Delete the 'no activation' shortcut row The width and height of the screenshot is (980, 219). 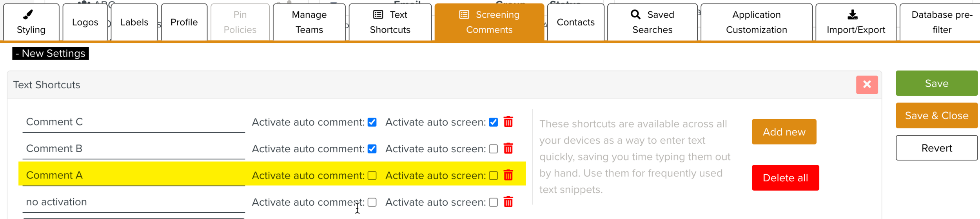point(508,202)
